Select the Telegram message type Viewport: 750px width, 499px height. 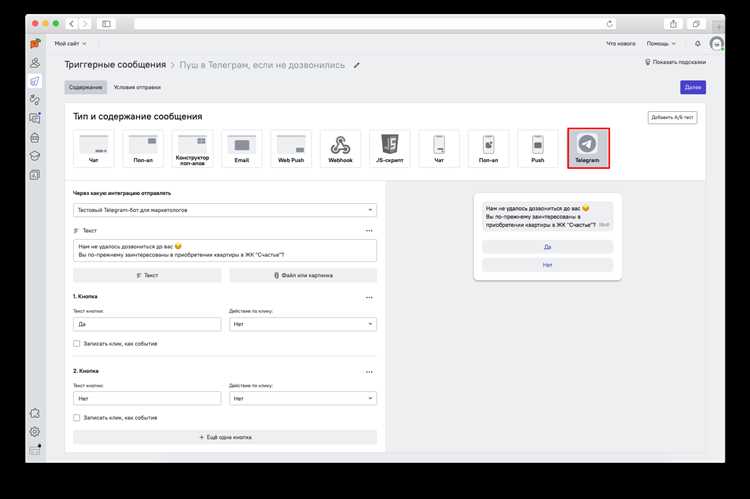pos(588,148)
